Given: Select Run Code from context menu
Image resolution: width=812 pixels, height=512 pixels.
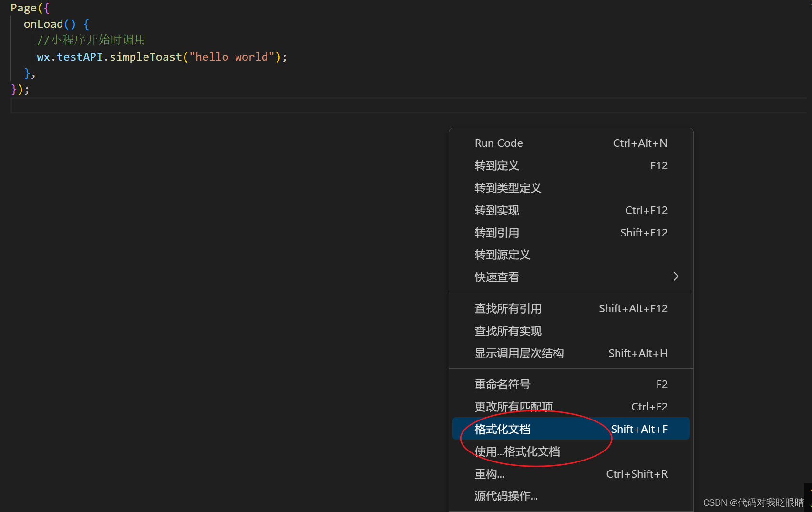Looking at the screenshot, I should pyautogui.click(x=571, y=143).
